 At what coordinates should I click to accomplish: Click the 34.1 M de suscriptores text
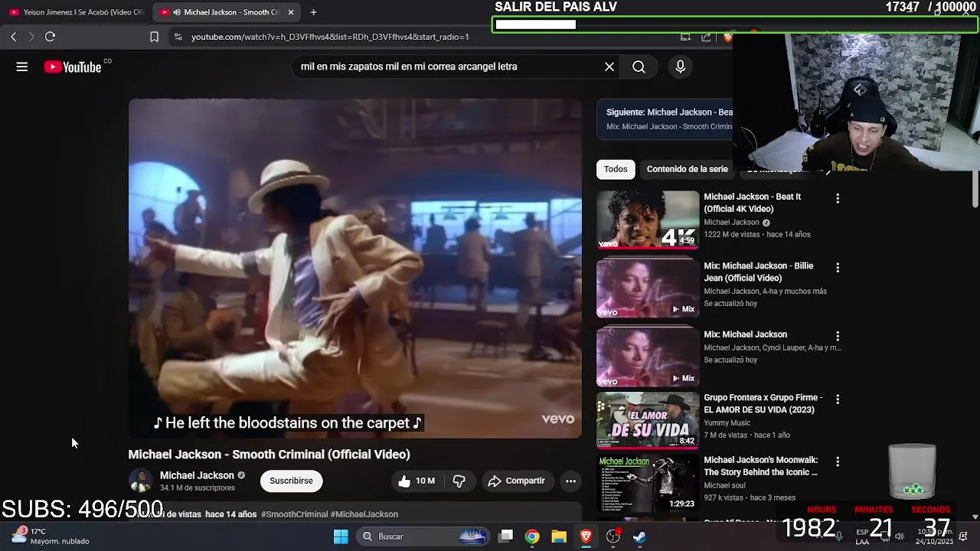click(198, 488)
